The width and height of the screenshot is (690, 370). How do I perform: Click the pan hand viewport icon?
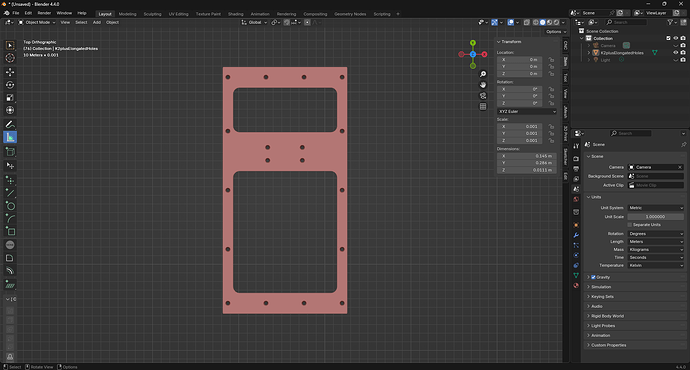click(483, 85)
